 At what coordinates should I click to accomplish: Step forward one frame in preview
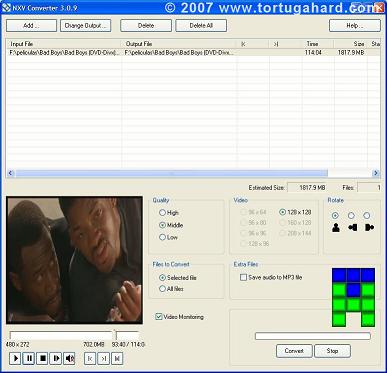coord(56,358)
